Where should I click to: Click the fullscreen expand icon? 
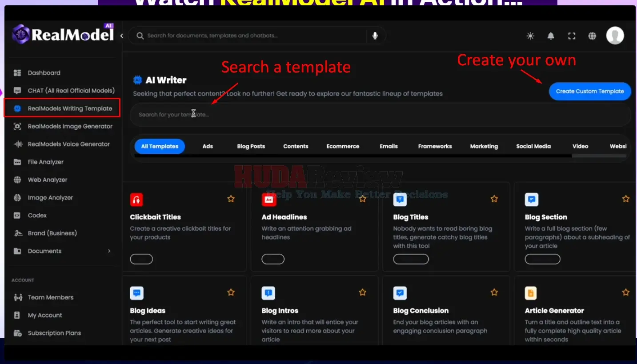[x=572, y=36]
